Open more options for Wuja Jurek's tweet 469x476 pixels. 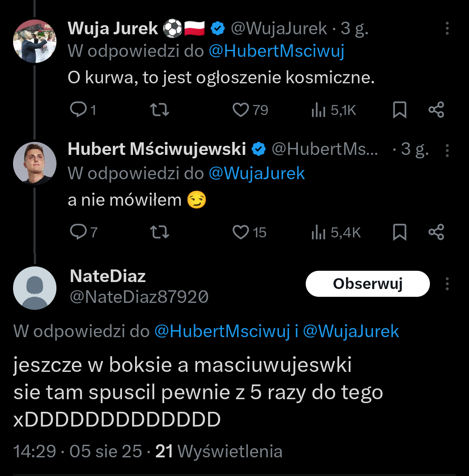(x=447, y=29)
